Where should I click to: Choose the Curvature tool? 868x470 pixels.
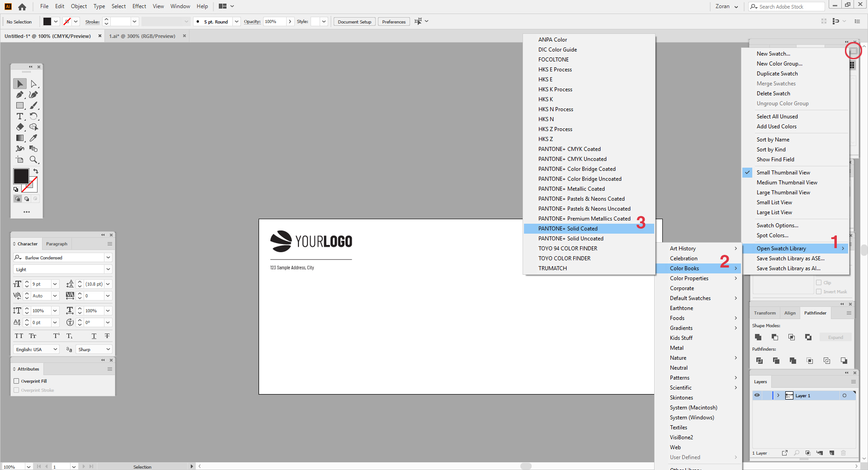pyautogui.click(x=33, y=94)
